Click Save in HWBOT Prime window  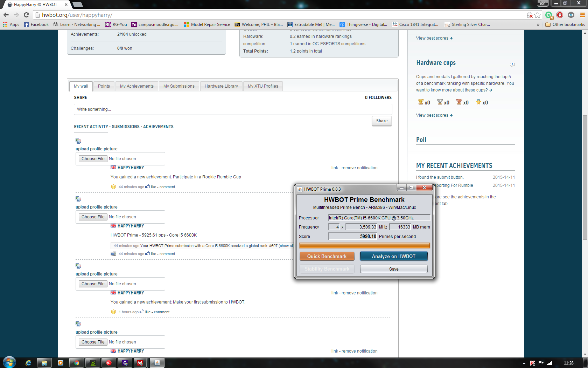point(394,269)
